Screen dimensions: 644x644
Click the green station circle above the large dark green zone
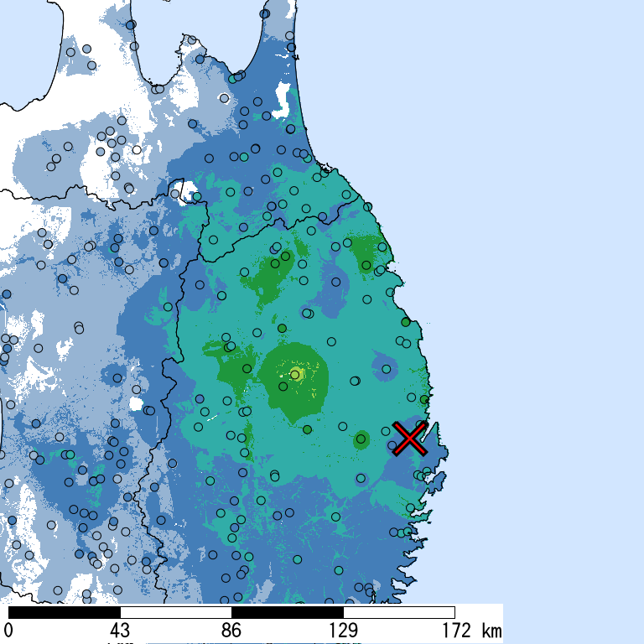(283, 328)
